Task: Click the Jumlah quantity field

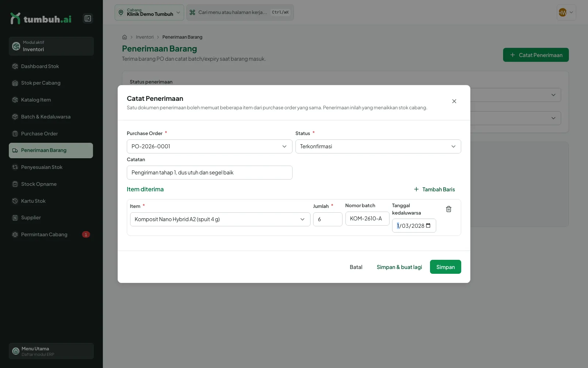Action: coord(328,219)
